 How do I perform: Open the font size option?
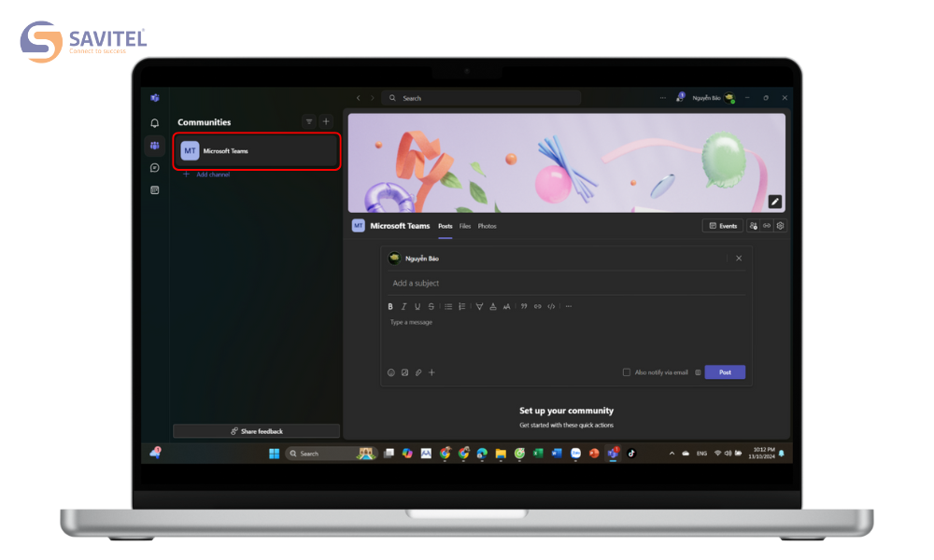(x=507, y=306)
